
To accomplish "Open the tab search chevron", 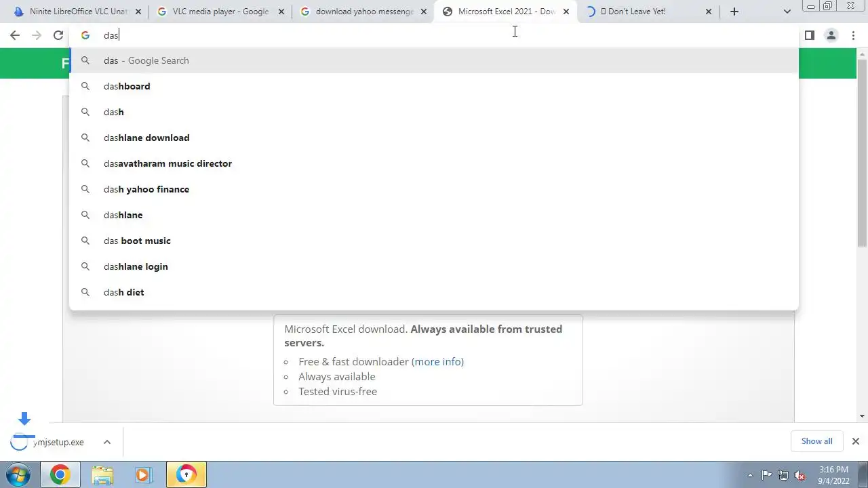I will 787,12.
